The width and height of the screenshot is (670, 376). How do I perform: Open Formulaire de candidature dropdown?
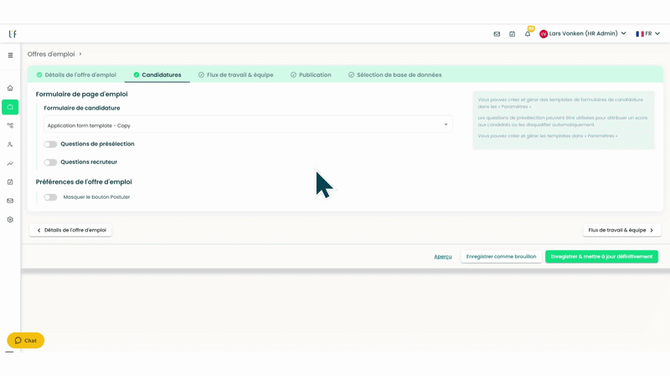click(248, 125)
